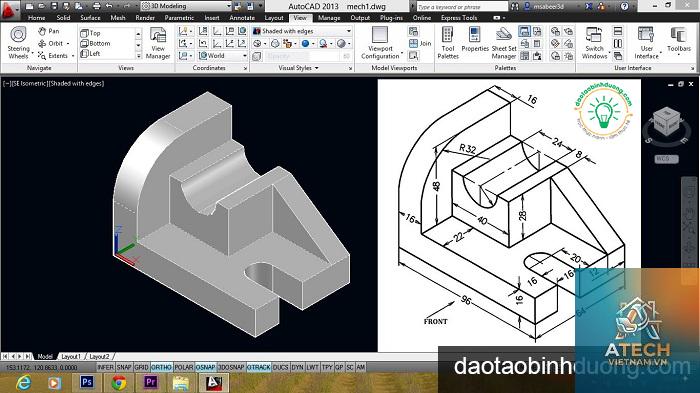Open Viewport Configuration
The width and height of the screenshot is (700, 393).
pos(380,43)
